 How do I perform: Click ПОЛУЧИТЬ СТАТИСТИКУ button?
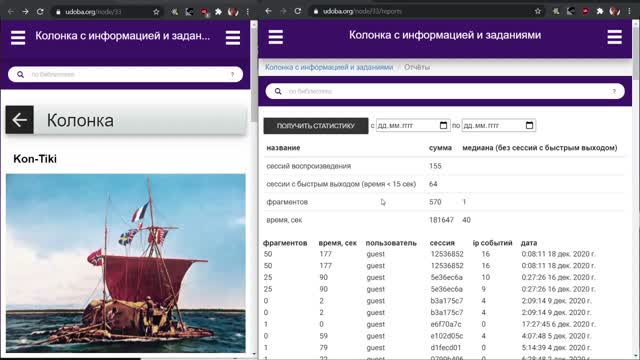coord(316,126)
